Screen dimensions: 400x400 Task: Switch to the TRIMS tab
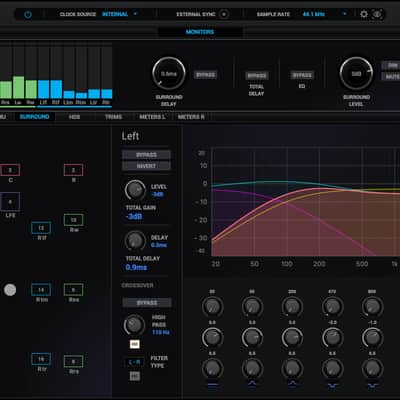[113, 117]
